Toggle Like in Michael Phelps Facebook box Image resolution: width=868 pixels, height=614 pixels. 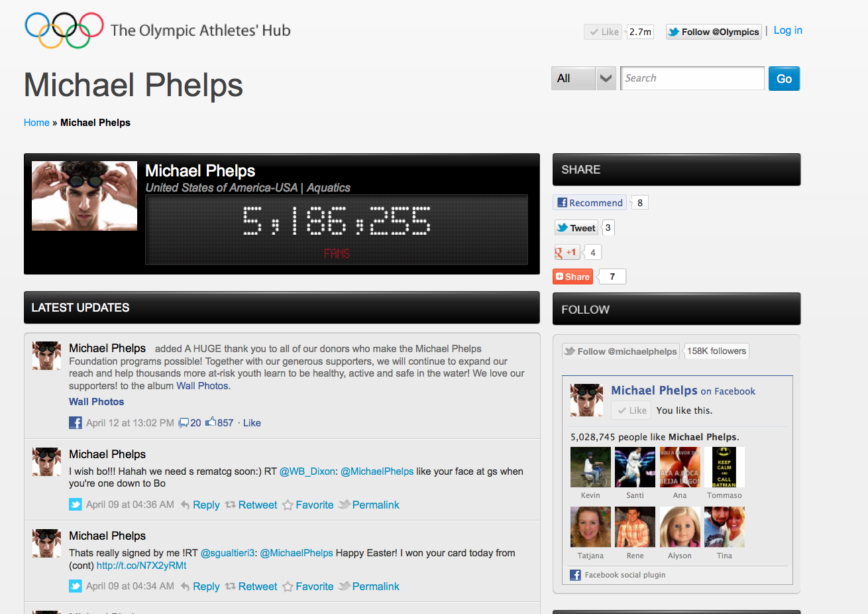pyautogui.click(x=631, y=410)
